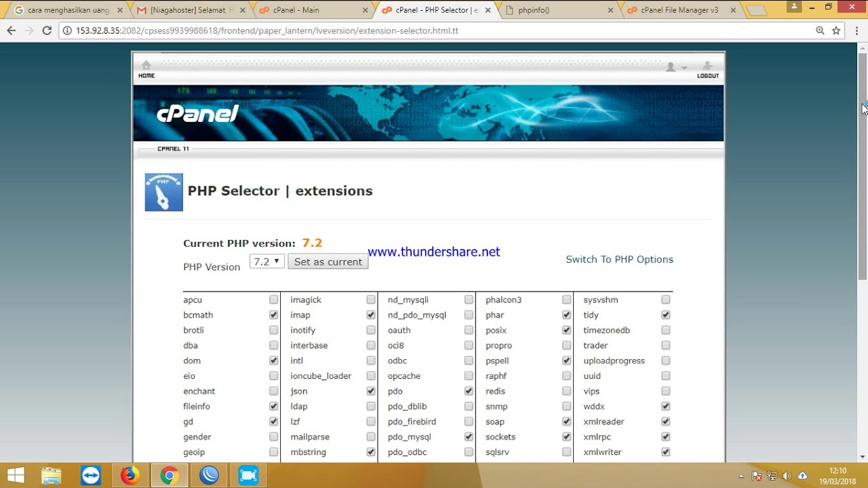
Task: Uncheck the sockets extension
Action: tap(566, 437)
